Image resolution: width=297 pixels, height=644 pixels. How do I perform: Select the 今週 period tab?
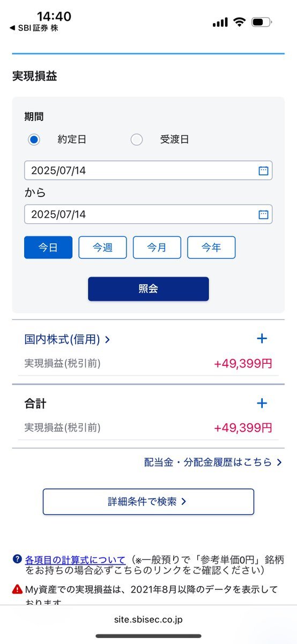(102, 247)
